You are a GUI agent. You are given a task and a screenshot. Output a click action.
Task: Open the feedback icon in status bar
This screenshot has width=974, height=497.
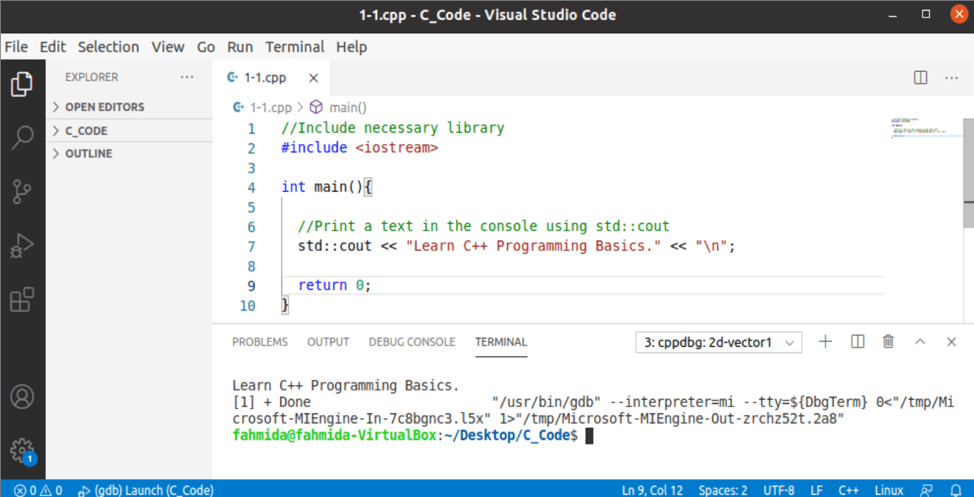[926, 490]
